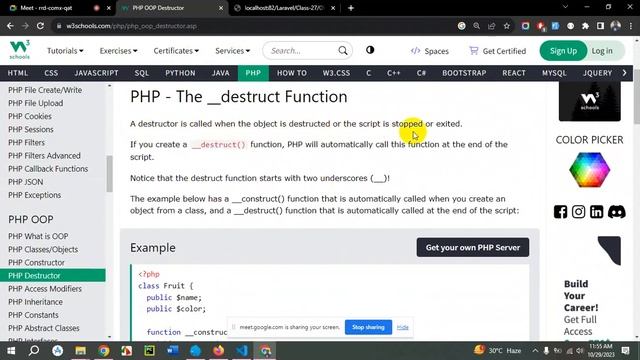Open Microsoft Word from taskbar

(172, 351)
